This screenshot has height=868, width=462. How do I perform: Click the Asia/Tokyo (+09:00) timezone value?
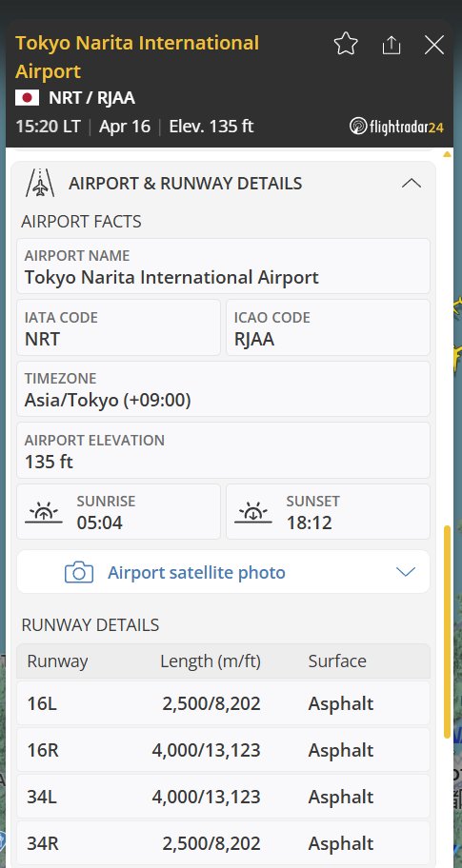(108, 401)
